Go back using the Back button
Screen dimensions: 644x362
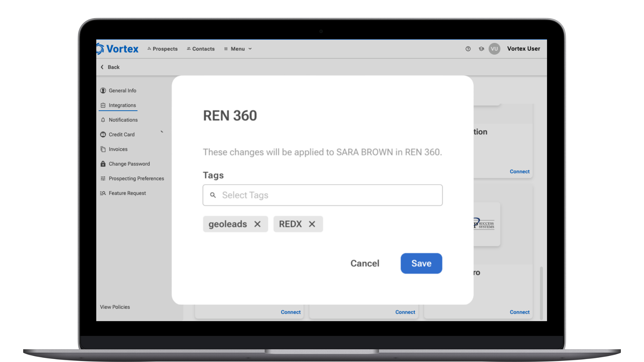pyautogui.click(x=110, y=67)
